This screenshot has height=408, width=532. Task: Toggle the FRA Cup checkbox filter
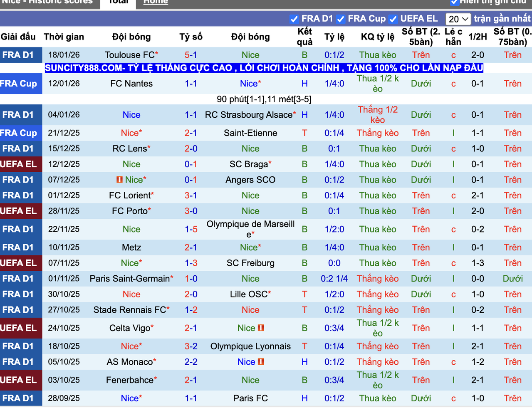tap(341, 19)
